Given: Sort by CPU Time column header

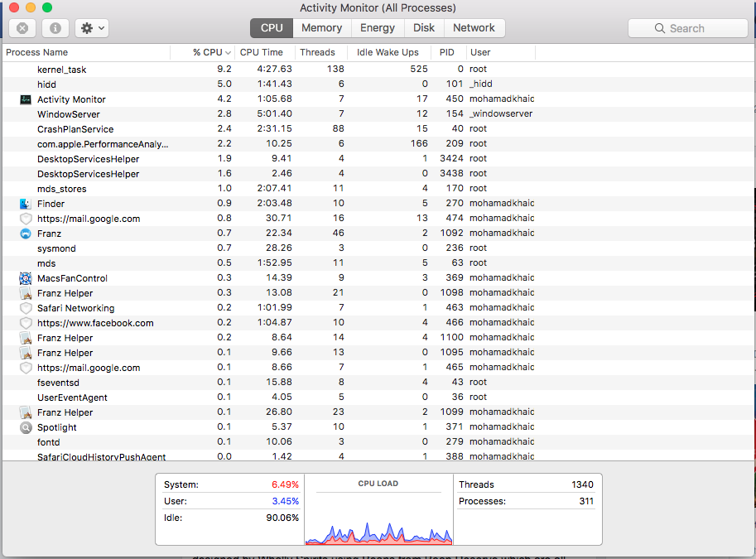Looking at the screenshot, I should click(x=265, y=52).
